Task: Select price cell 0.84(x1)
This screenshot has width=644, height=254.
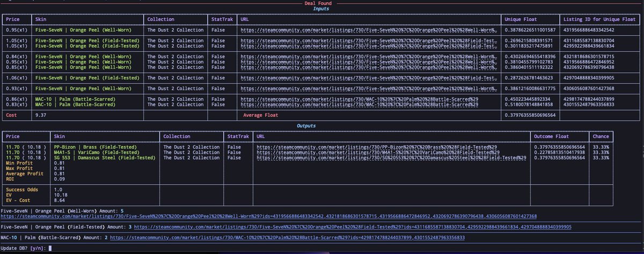Action: (17, 56)
